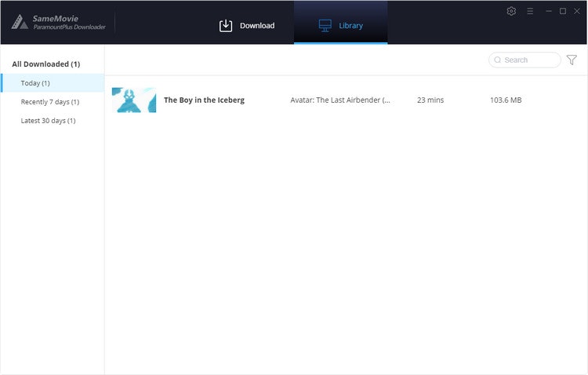The width and height of the screenshot is (588, 375).
Task: Click the magnifier icon in Search
Action: pyautogui.click(x=498, y=60)
